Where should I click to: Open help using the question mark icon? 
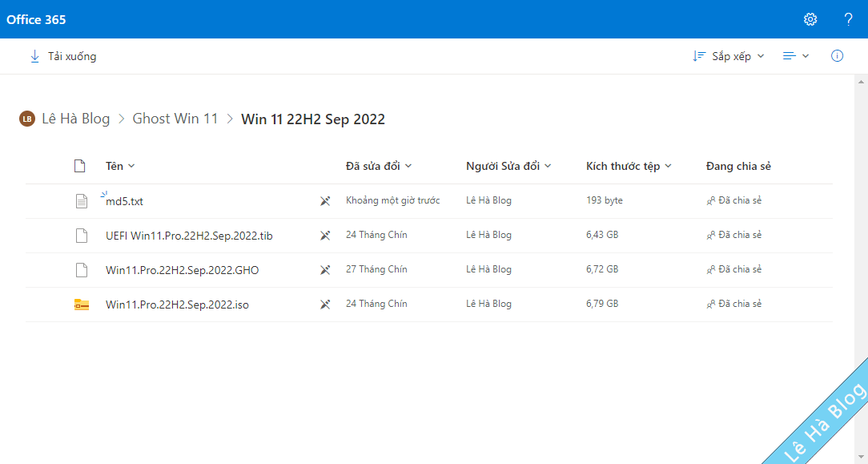point(848,19)
